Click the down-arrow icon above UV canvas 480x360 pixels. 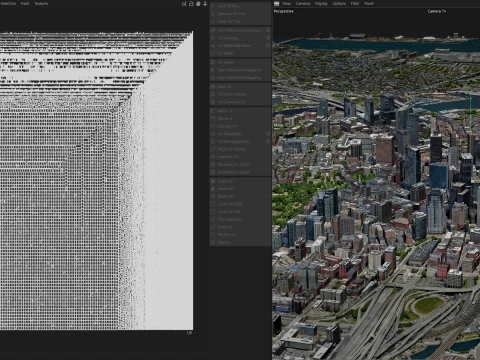[205, 4]
